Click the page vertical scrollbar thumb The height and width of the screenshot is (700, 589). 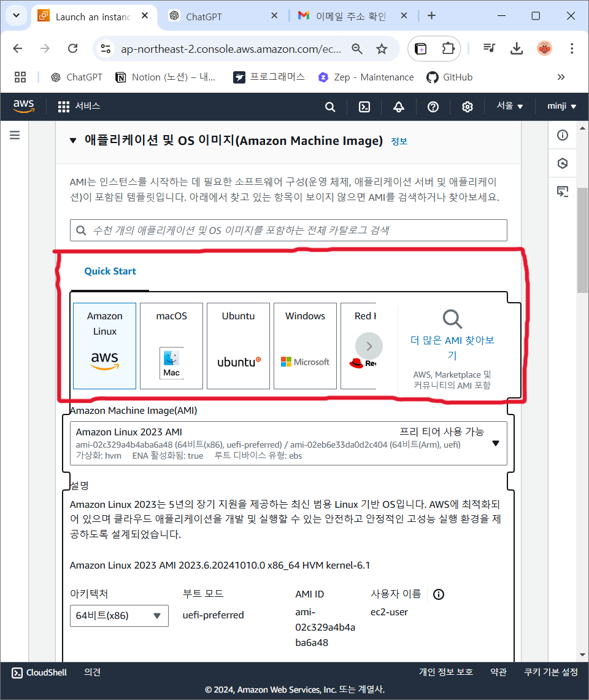(582, 240)
